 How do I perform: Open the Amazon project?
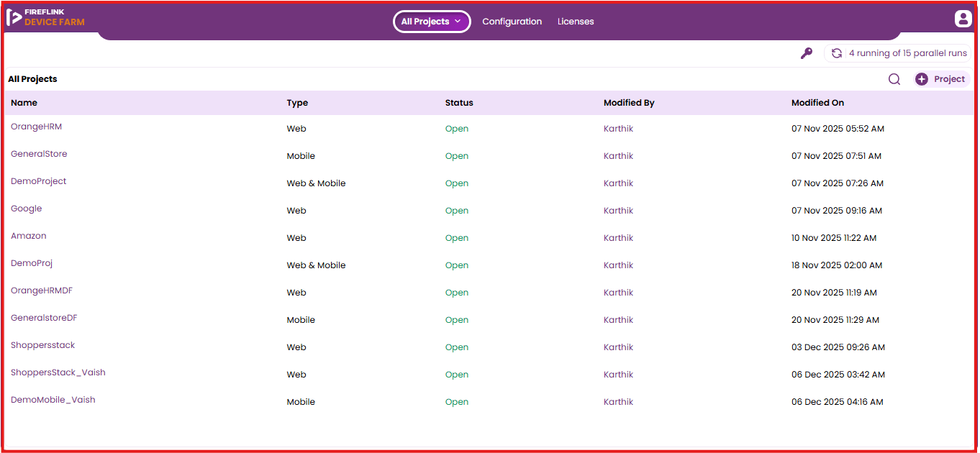[29, 236]
